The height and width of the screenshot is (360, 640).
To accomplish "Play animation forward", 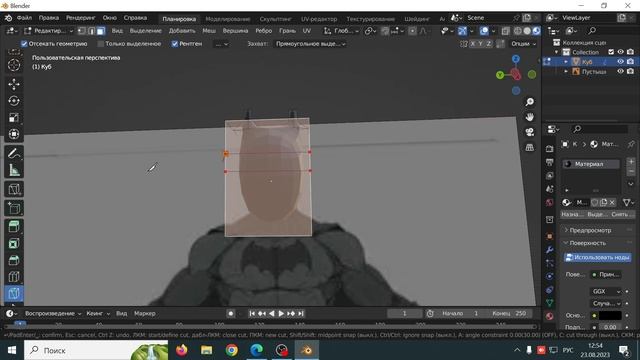I will pos(281,313).
